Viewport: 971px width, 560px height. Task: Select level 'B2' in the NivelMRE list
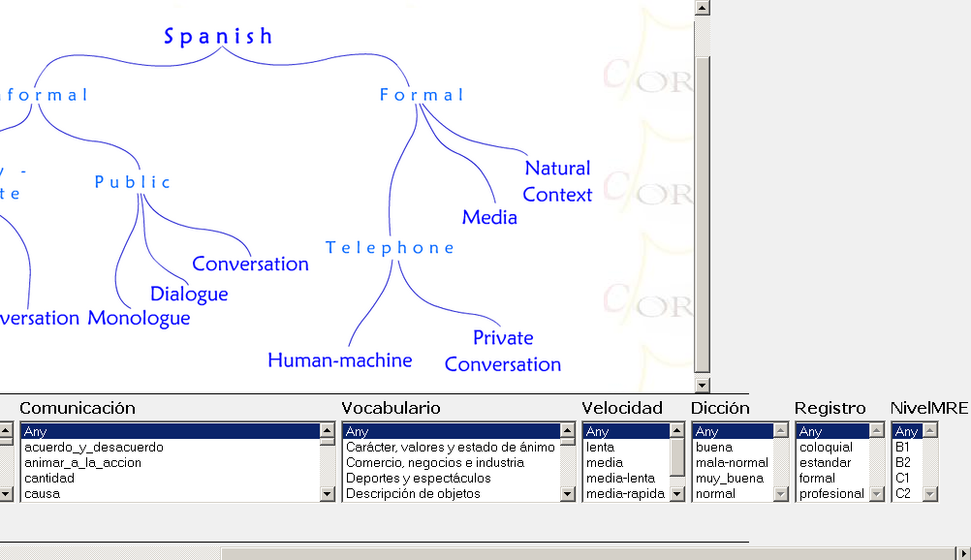903,463
